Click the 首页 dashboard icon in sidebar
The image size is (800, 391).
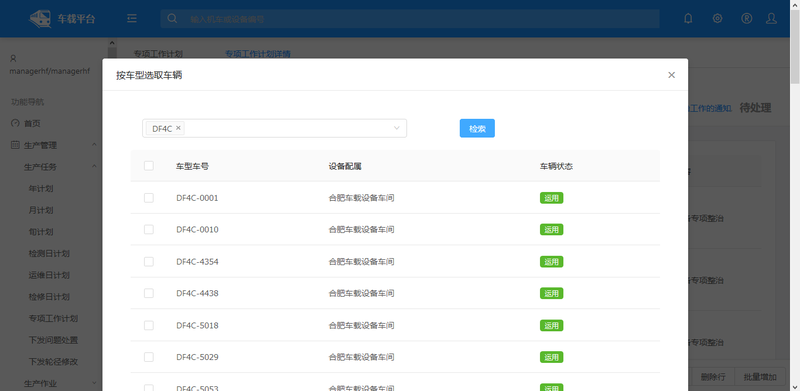coord(15,124)
